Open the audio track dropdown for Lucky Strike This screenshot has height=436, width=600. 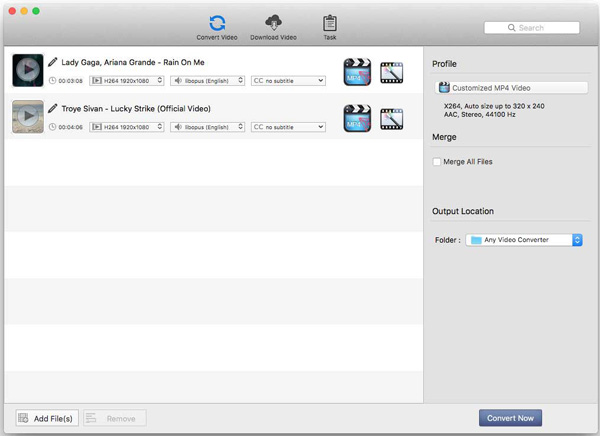coord(207,127)
